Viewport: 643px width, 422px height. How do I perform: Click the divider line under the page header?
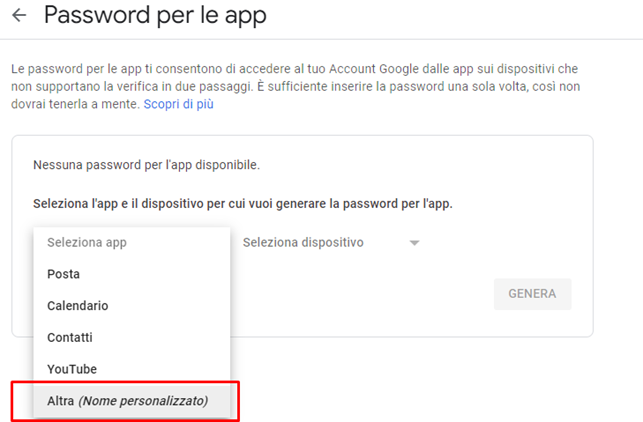[321, 40]
